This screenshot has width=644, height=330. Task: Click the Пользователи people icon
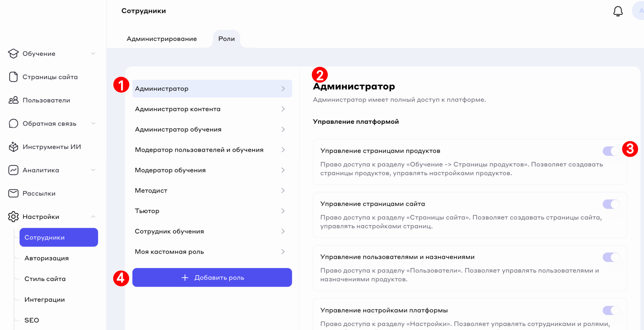(x=13, y=100)
